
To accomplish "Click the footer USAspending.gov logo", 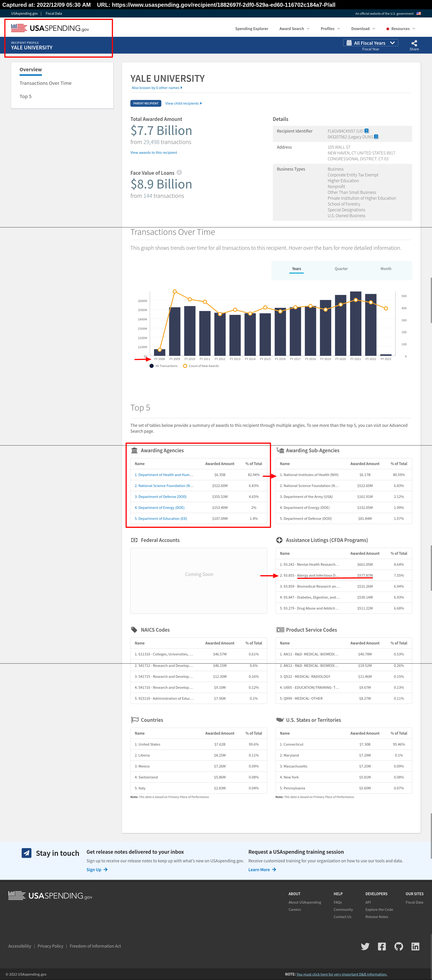I will coord(50,896).
